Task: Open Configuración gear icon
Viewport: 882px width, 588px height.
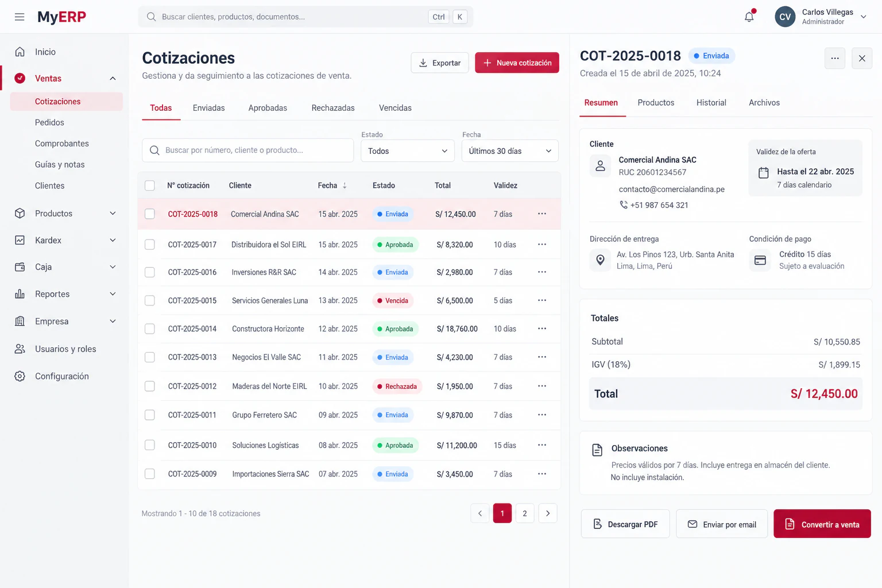Action: coord(20,376)
